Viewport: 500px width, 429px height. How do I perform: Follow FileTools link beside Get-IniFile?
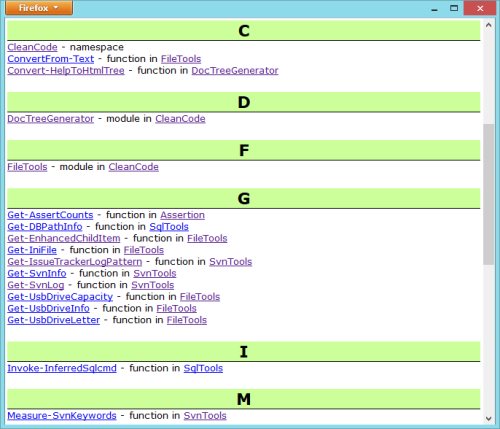click(x=144, y=250)
